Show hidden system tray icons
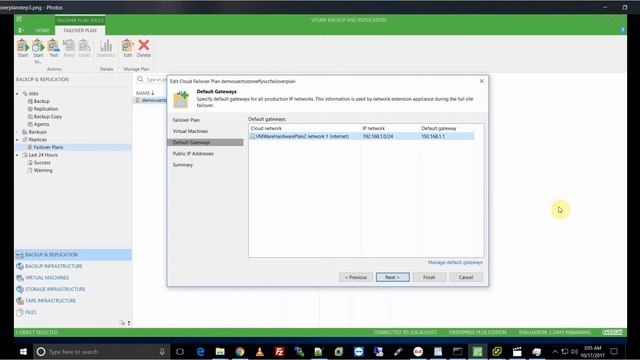 (x=555, y=351)
